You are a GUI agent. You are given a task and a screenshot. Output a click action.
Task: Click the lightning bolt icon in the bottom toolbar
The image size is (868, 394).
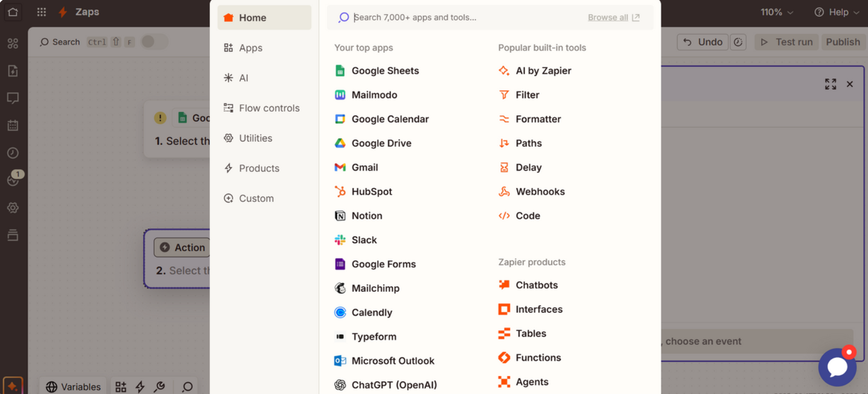tap(140, 387)
